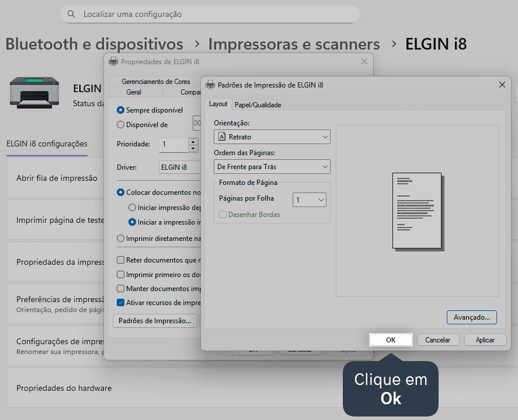Toggle the Desenhar Bordas checkbox
The width and height of the screenshot is (518, 420).
point(223,215)
